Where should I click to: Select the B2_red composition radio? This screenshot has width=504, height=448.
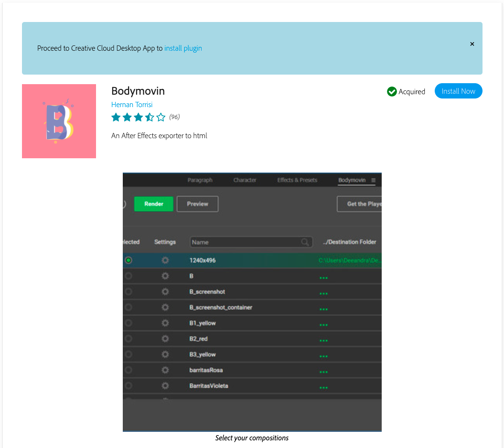tap(129, 339)
